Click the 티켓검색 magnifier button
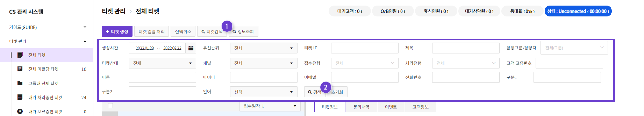 pos(212,31)
